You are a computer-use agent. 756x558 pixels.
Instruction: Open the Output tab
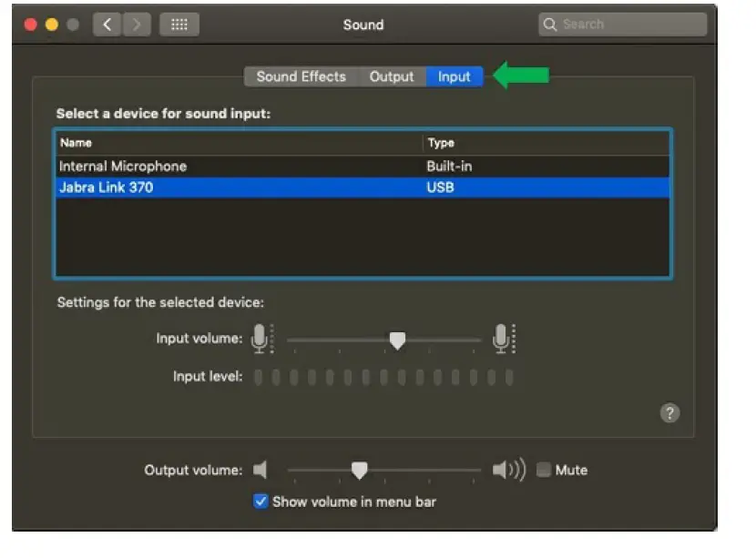(392, 76)
